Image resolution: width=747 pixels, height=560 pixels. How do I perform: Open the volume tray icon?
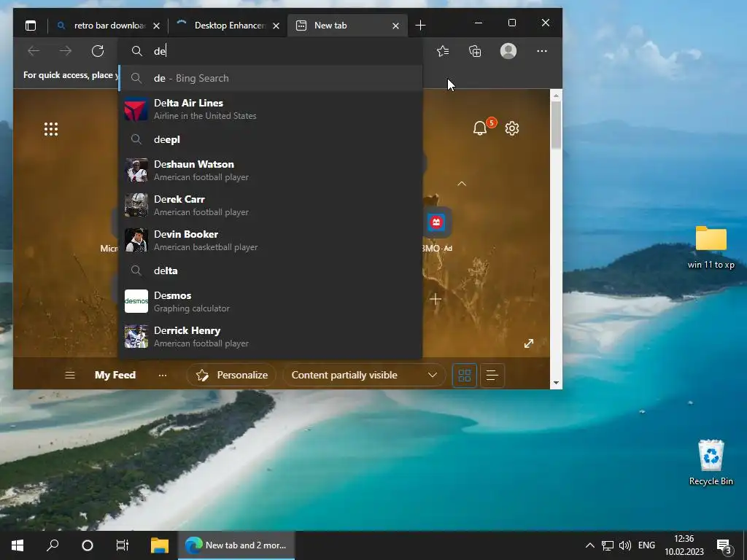click(x=624, y=545)
